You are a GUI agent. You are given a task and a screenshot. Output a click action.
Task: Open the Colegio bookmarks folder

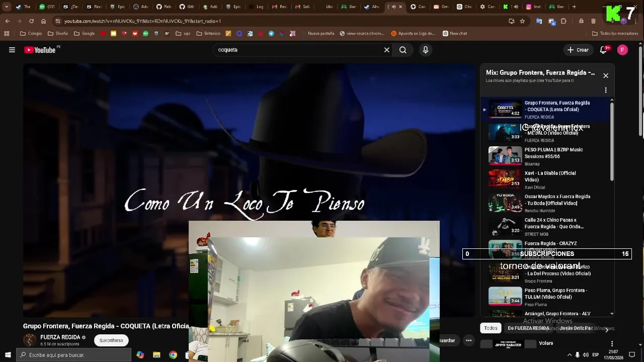(31, 33)
